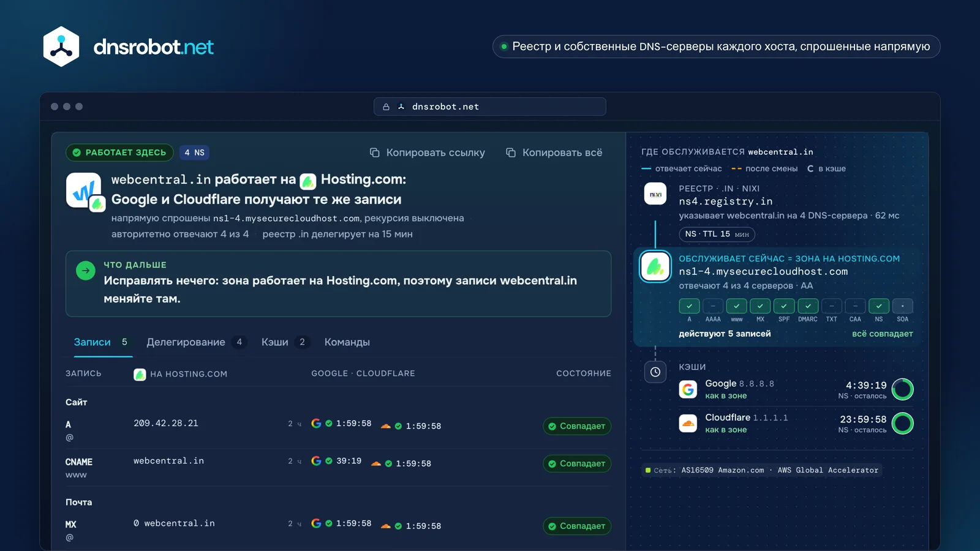Click the green arrow icon beside Что дальше
Viewport: 980px width, 551px height.
click(86, 271)
